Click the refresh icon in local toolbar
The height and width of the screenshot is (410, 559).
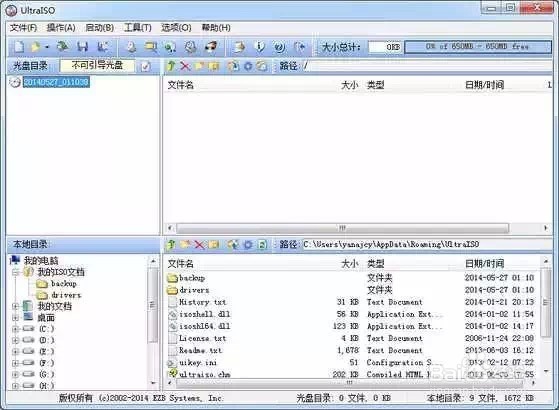point(262,244)
